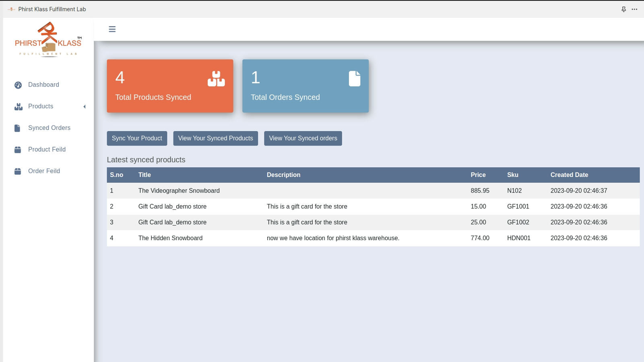Select the Dashboard compass icon in sidebar

pos(18,84)
